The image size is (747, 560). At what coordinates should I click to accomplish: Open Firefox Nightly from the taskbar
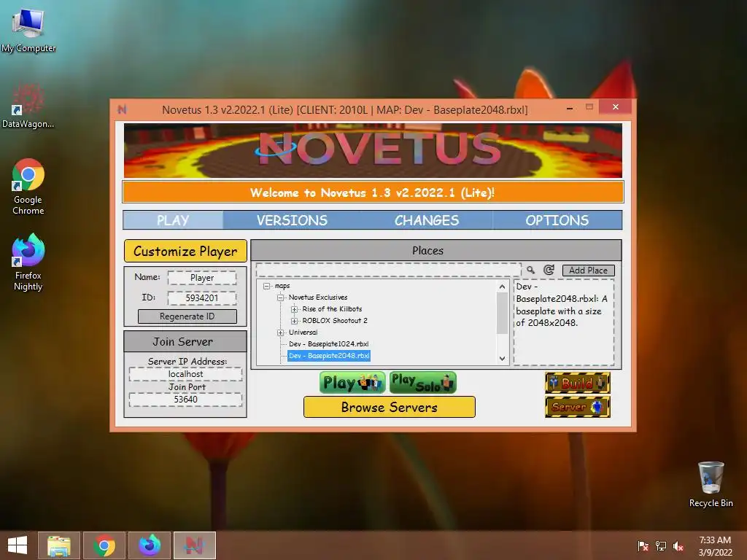click(150, 545)
